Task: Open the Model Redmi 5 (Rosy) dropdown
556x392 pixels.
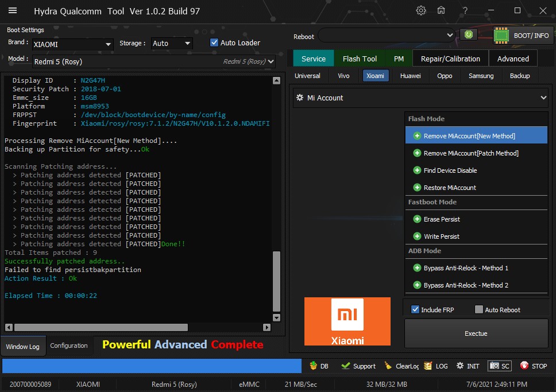Action: pos(154,61)
